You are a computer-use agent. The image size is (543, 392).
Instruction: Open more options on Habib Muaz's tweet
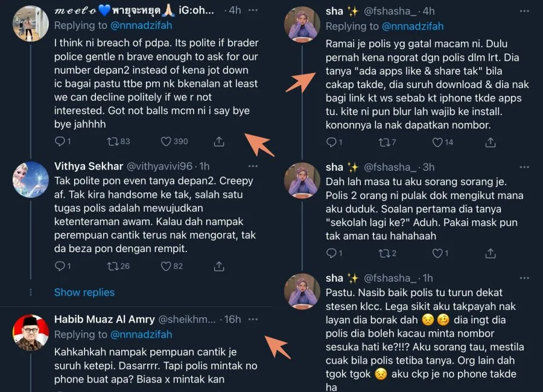253,319
